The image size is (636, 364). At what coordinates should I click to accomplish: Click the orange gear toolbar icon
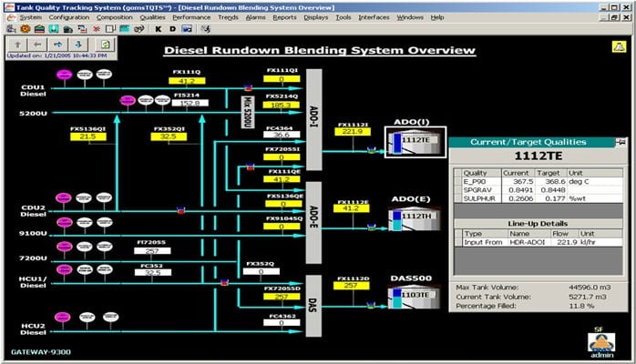point(26,29)
